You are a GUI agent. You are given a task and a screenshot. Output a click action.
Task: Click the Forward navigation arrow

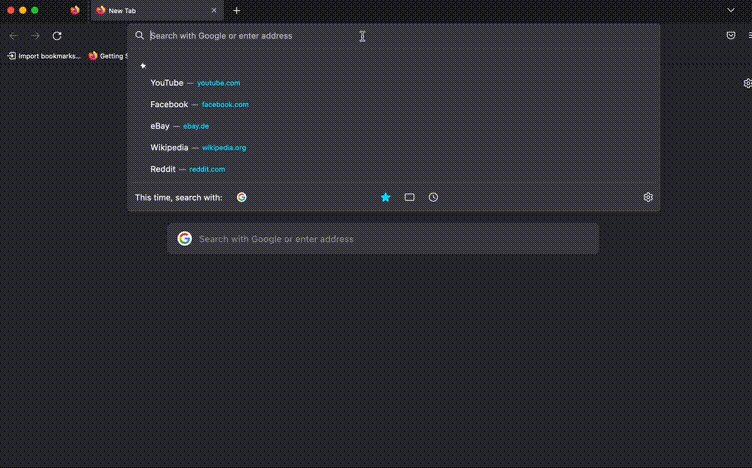(x=35, y=36)
